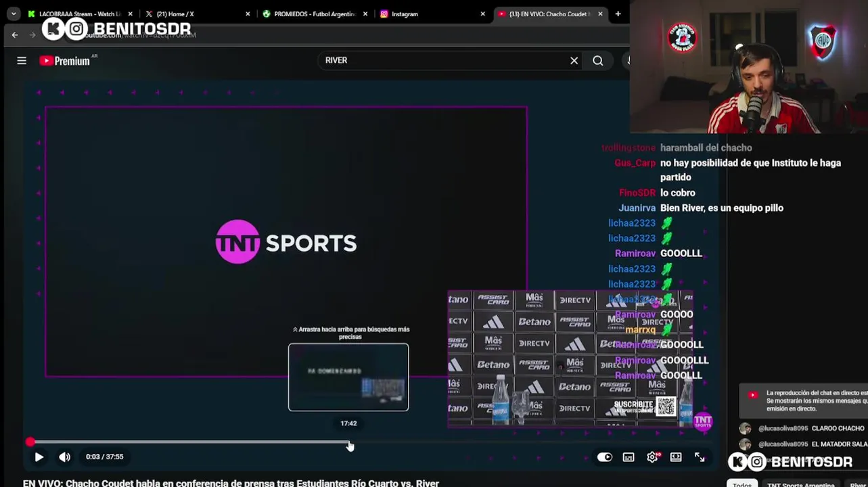
Task: Click the seek preview thumbnail
Action: (348, 377)
